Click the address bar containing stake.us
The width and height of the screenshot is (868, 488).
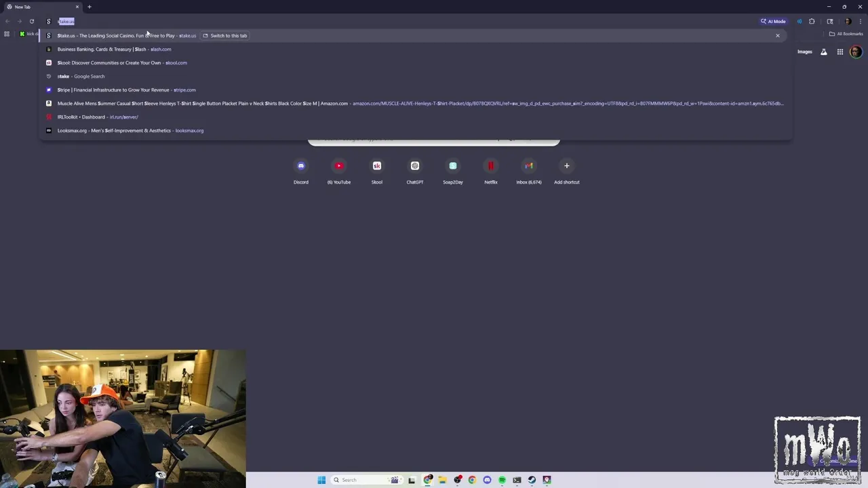[400, 21]
